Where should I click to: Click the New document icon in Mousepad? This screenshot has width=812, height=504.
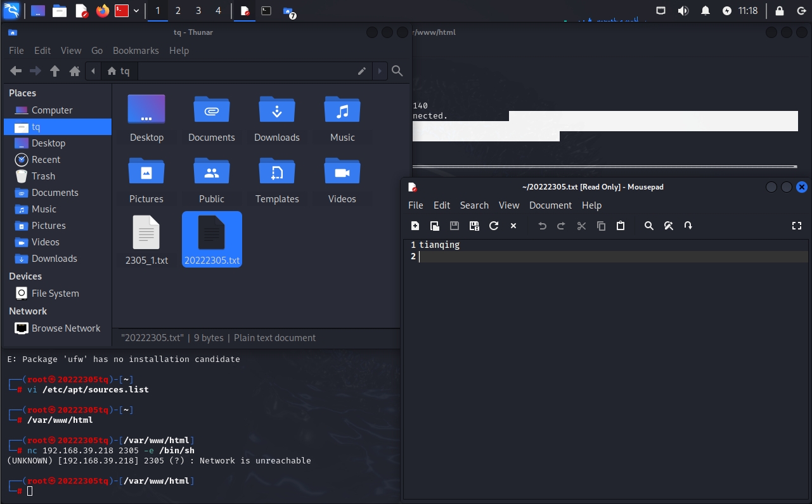pyautogui.click(x=415, y=226)
